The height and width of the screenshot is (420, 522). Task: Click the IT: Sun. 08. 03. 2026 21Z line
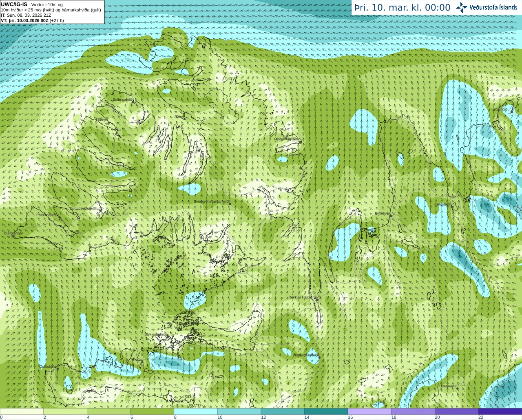(26, 15)
